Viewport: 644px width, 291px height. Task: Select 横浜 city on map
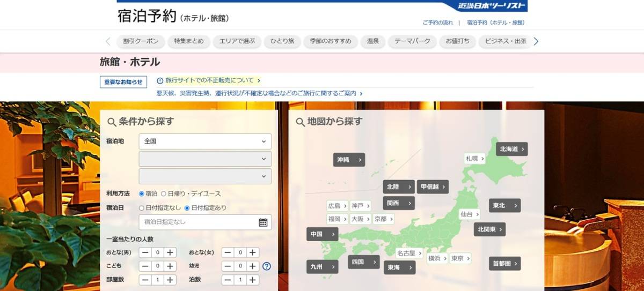(x=437, y=258)
